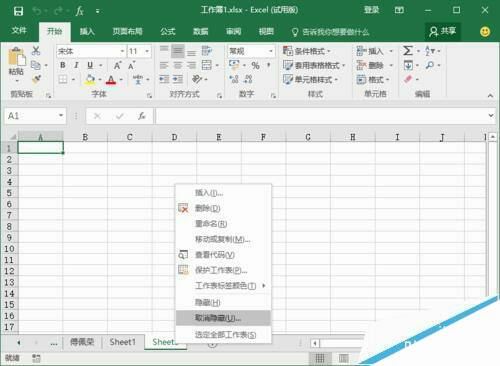Click the Fill down icon

(x=408, y=65)
